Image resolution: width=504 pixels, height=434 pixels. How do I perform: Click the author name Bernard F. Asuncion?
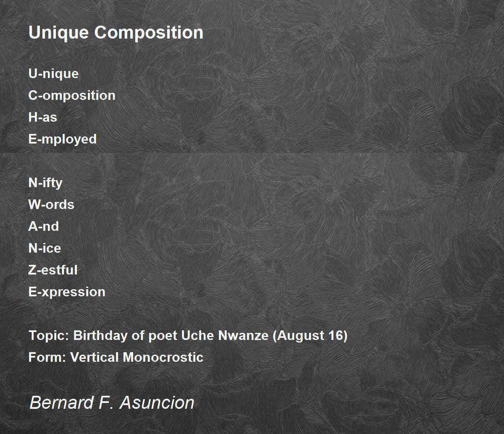pyautogui.click(x=112, y=403)
